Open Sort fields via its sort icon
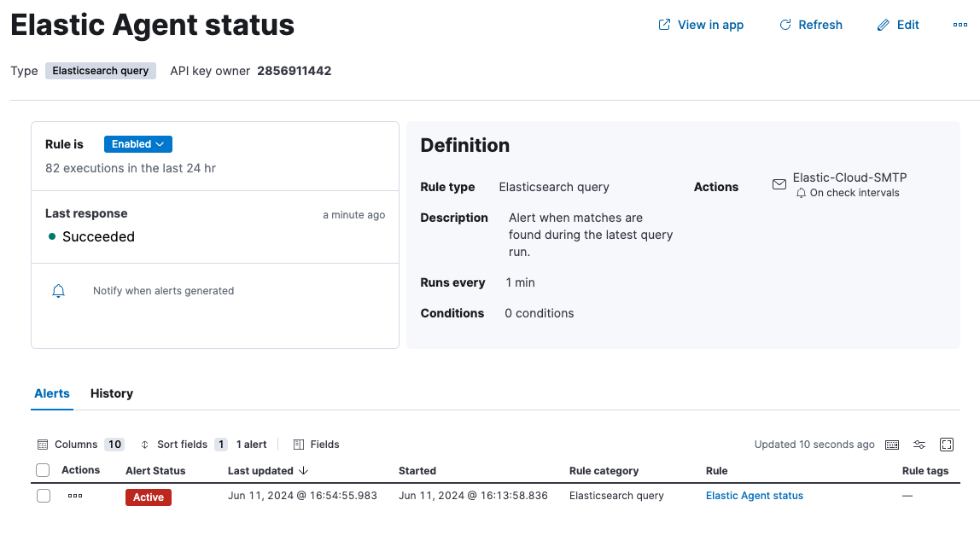 [146, 445]
